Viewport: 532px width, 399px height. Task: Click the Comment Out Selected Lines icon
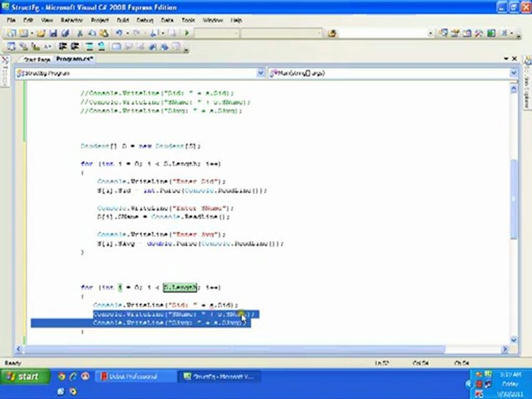point(89,47)
